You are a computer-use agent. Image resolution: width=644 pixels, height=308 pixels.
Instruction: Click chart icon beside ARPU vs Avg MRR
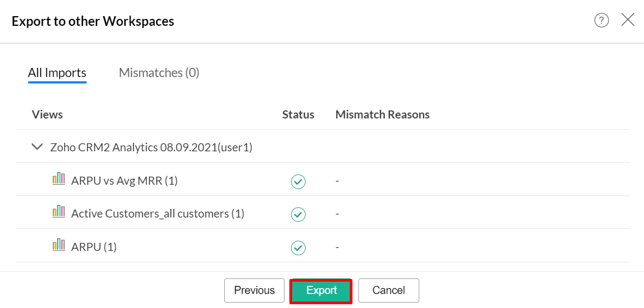[x=59, y=179]
